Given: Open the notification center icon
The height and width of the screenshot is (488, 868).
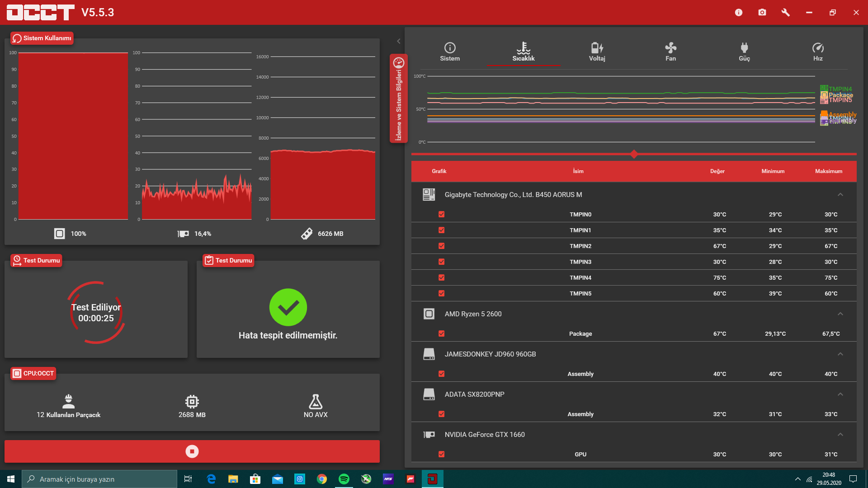Looking at the screenshot, I should [x=853, y=479].
